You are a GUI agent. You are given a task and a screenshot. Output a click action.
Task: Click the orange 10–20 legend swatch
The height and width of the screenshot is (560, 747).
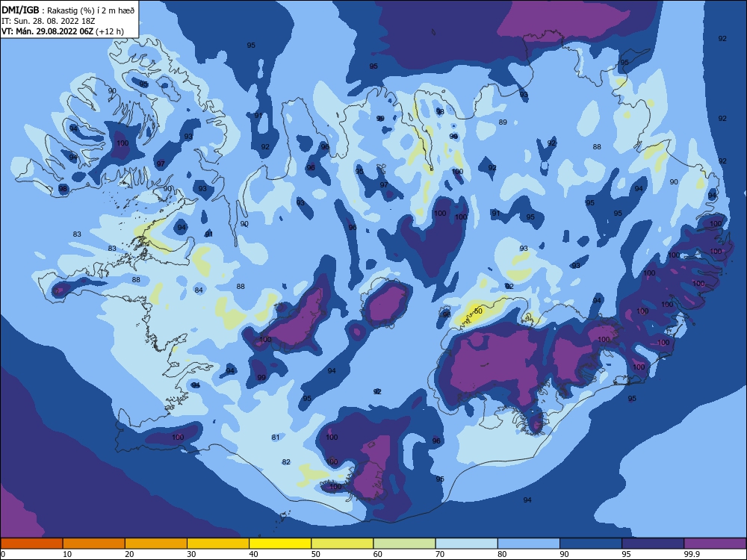pos(94,544)
